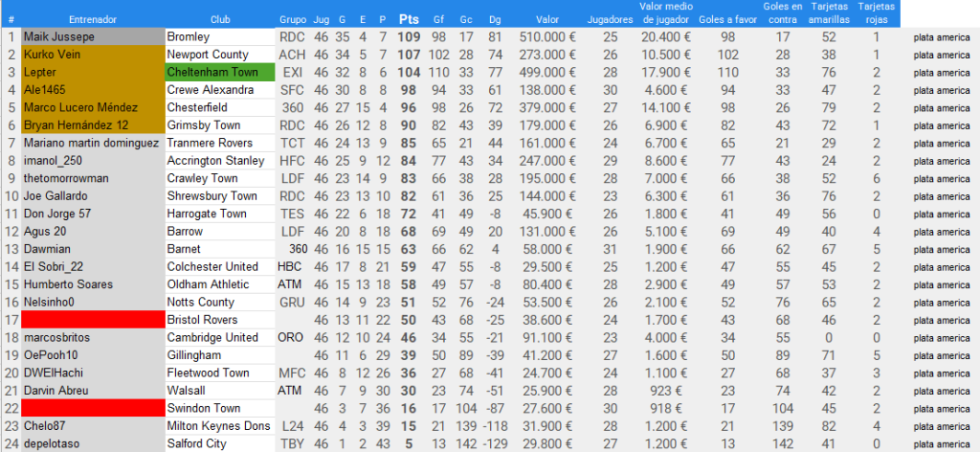Select the Valor column header
This screenshot has height=452, width=980.
[548, 19]
